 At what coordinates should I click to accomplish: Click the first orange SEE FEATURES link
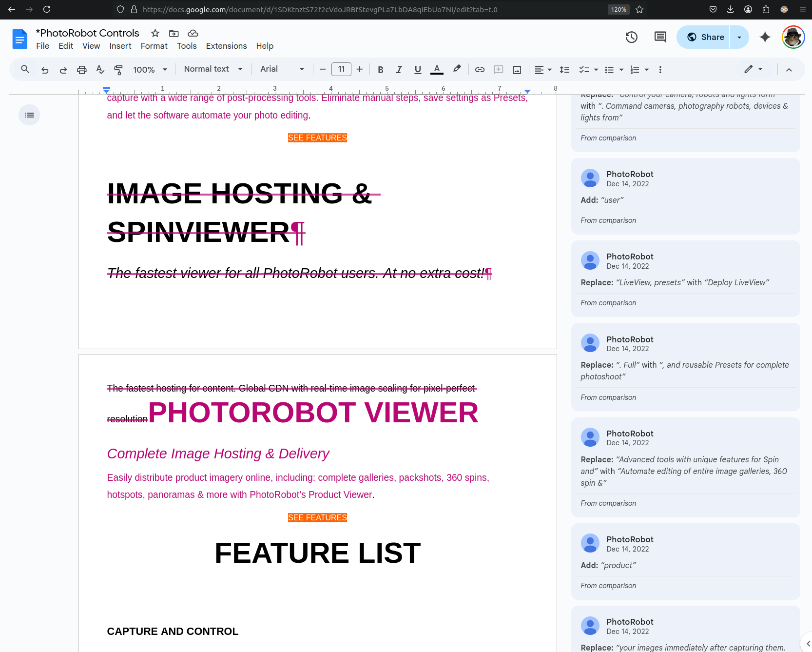click(317, 138)
